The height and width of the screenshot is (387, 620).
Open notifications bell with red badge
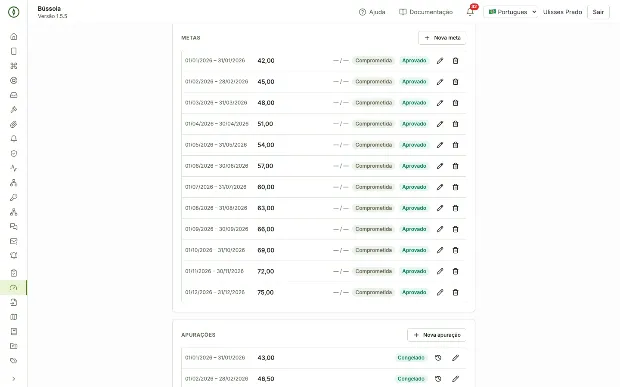[x=470, y=12]
